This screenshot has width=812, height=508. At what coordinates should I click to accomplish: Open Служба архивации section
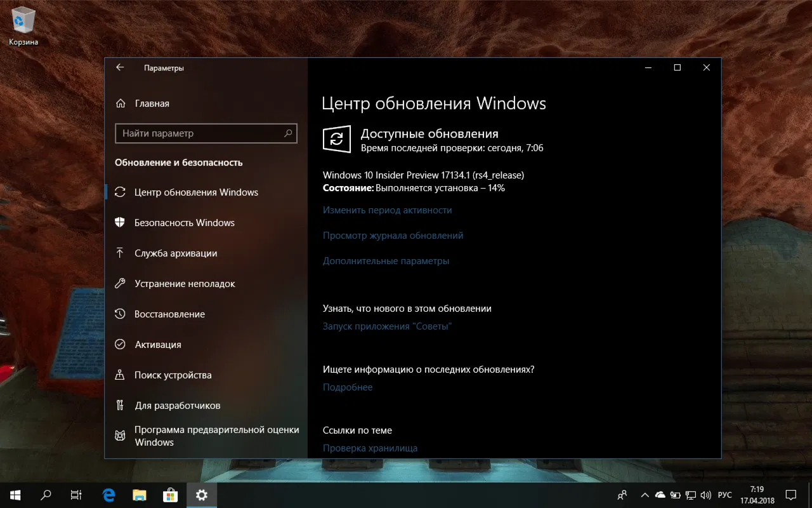point(206,253)
